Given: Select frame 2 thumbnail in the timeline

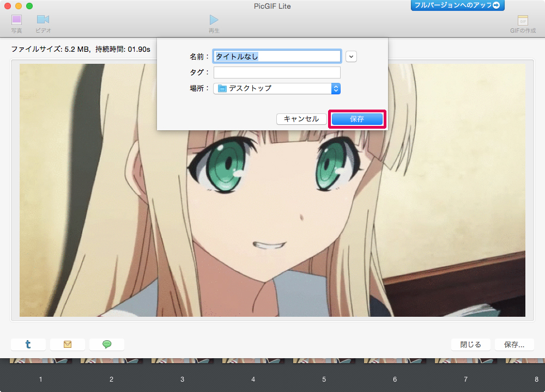Looking at the screenshot, I should tap(112, 361).
